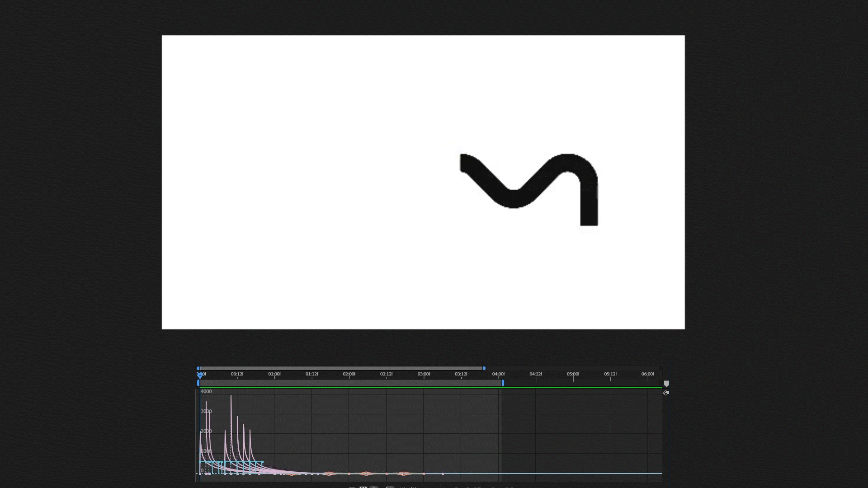This screenshot has width=868, height=488.
Task: Click the small icon below the marker bin
Action: point(666,393)
